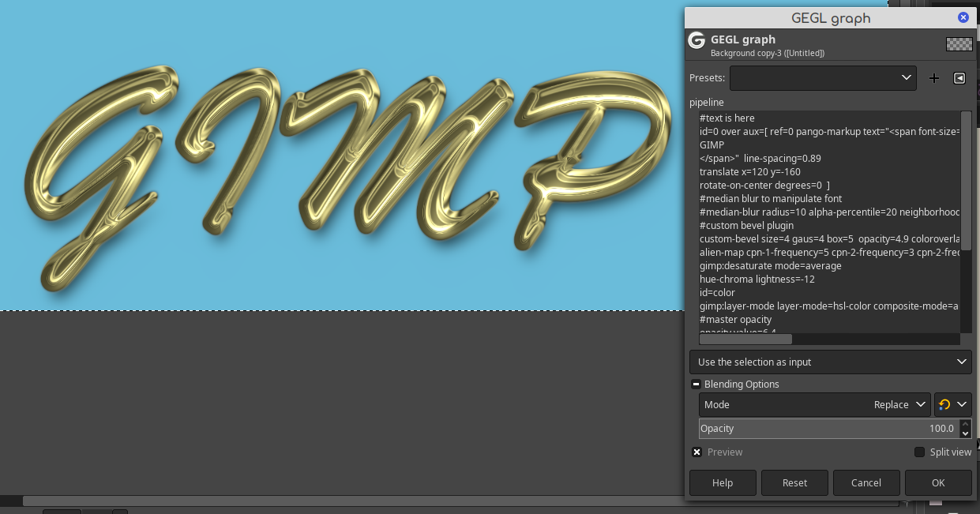Click the pipeline horizontal scrollbar
The width and height of the screenshot is (980, 514).
pos(745,339)
